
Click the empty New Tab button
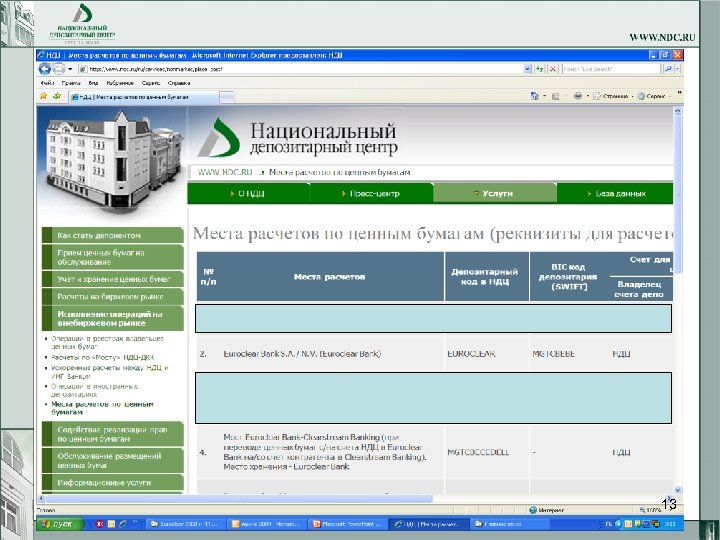tap(227, 97)
